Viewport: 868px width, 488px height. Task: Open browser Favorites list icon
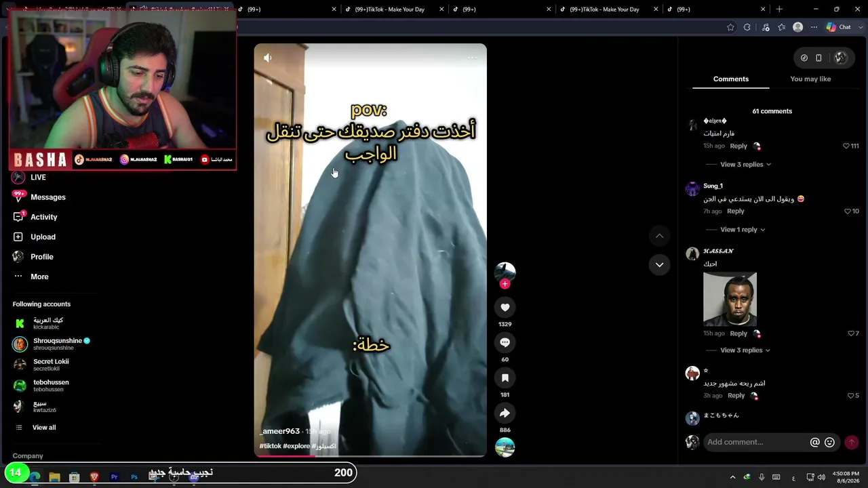click(782, 27)
